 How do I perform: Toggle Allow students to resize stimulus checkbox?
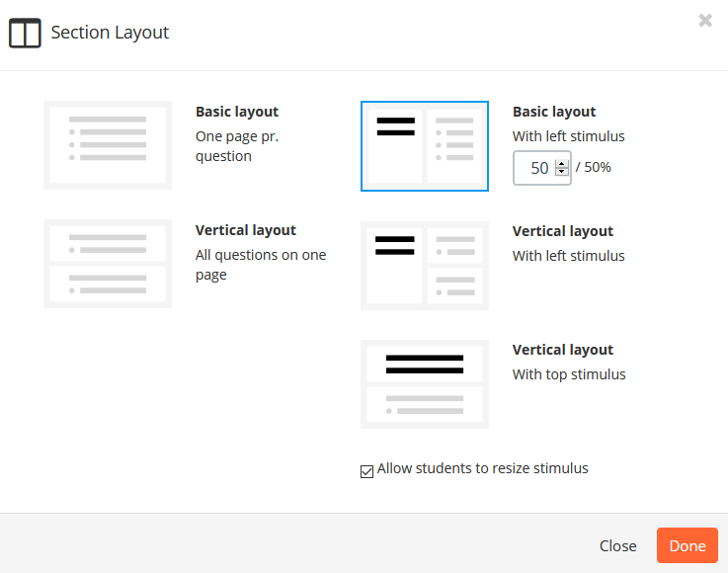[x=366, y=471]
